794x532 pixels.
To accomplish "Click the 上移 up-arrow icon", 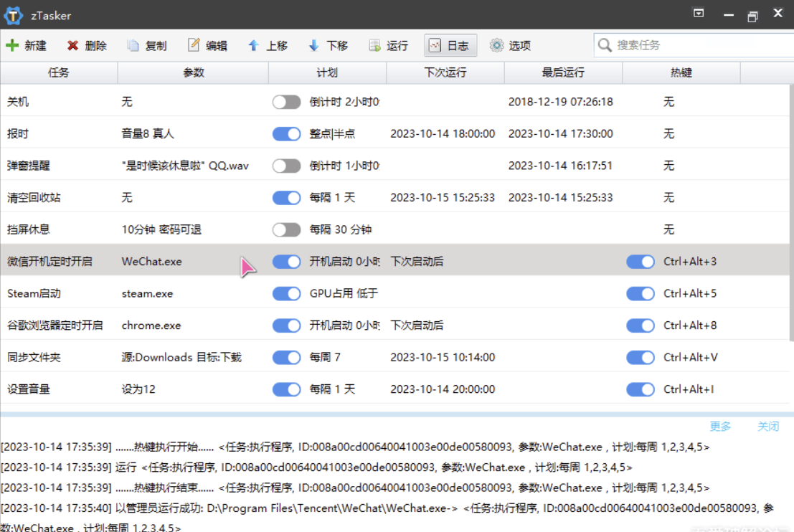I will [x=252, y=45].
